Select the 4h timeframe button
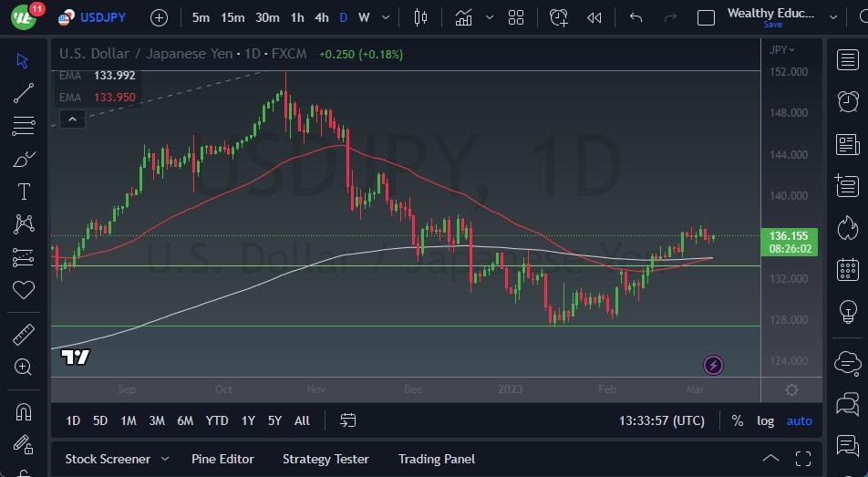 (x=322, y=17)
